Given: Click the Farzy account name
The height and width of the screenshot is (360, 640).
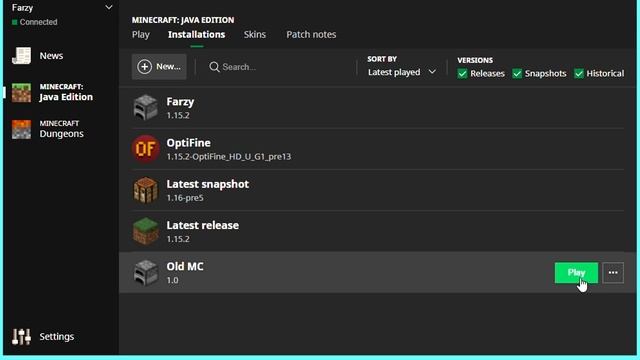Looking at the screenshot, I should point(22,8).
